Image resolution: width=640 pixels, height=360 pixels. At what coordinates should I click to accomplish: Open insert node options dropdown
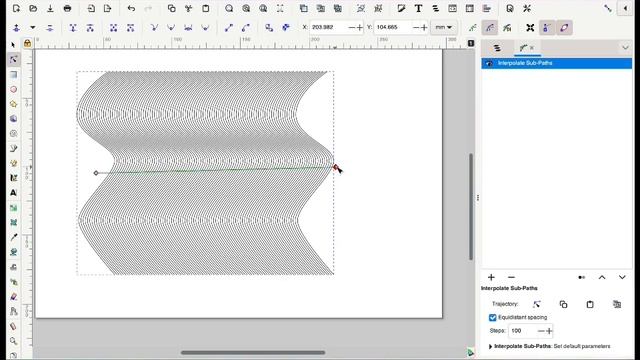click(33, 27)
